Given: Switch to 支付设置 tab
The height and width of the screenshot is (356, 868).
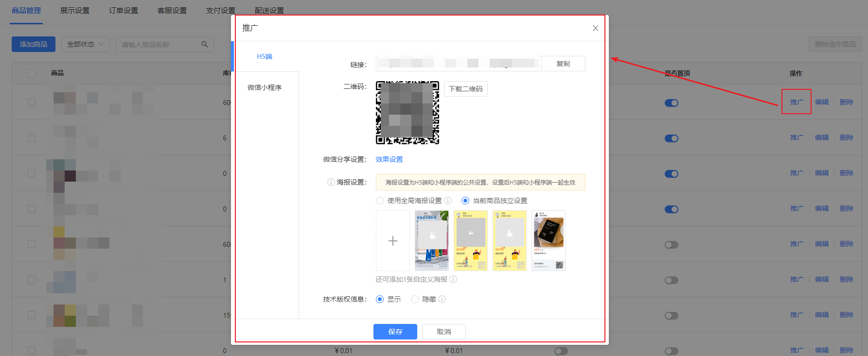Looking at the screenshot, I should pyautogui.click(x=221, y=10).
